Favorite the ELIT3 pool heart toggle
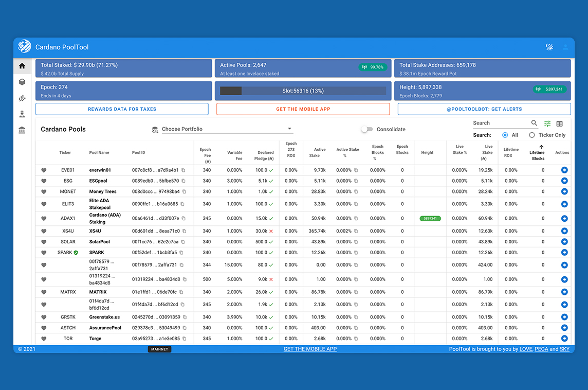The height and width of the screenshot is (390, 588). [x=44, y=204]
